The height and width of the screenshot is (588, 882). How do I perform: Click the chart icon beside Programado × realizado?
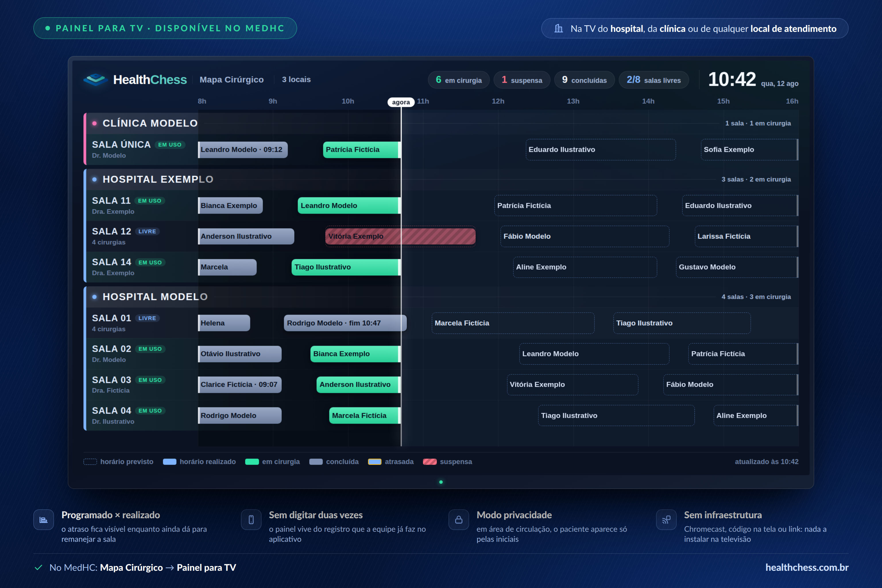[x=44, y=520]
